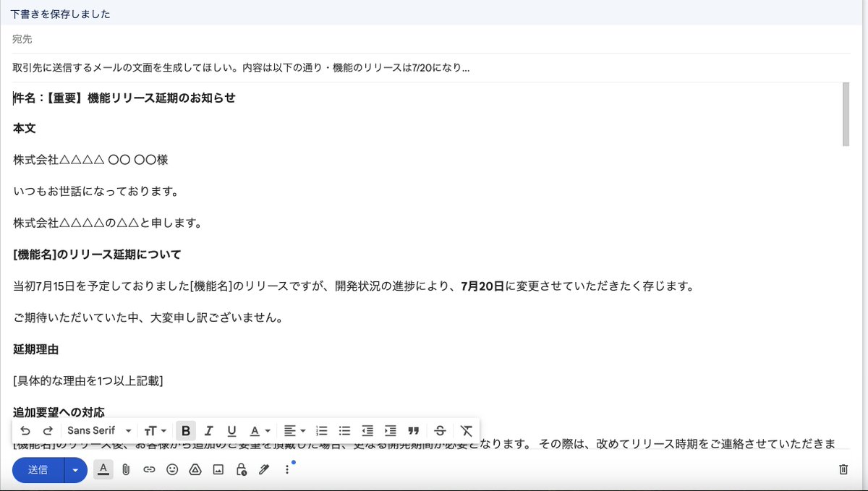Toggle bold formatting

tap(186, 430)
